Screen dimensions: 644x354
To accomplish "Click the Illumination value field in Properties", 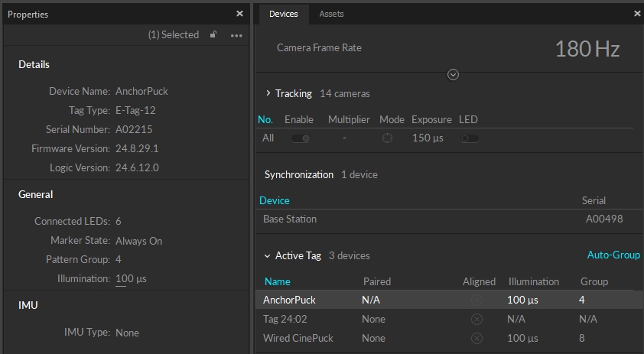I will pyautogui.click(x=131, y=279).
